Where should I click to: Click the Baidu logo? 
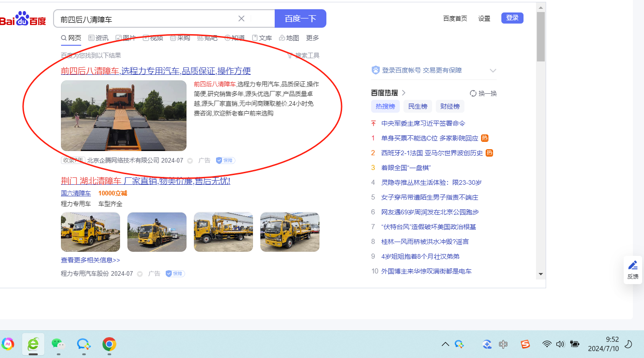click(x=23, y=19)
